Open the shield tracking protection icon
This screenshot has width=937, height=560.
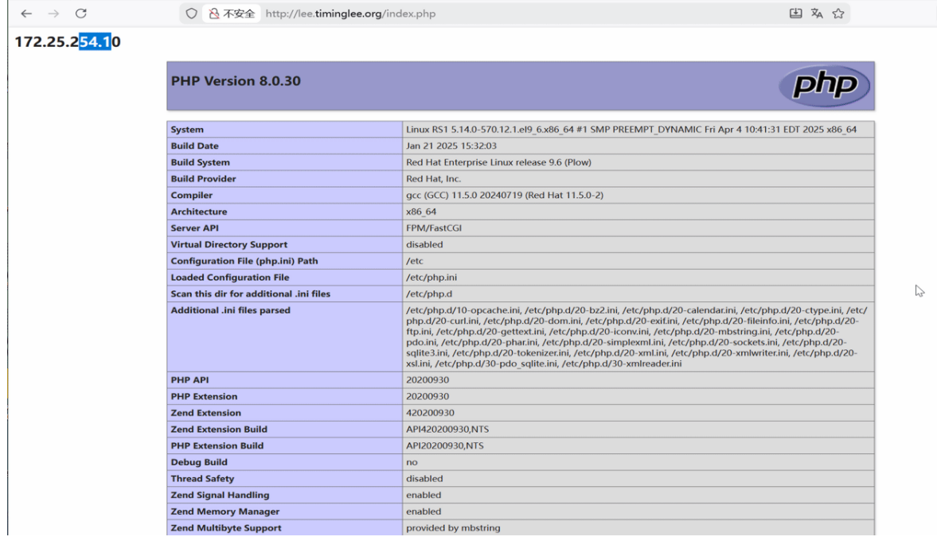[x=191, y=14]
